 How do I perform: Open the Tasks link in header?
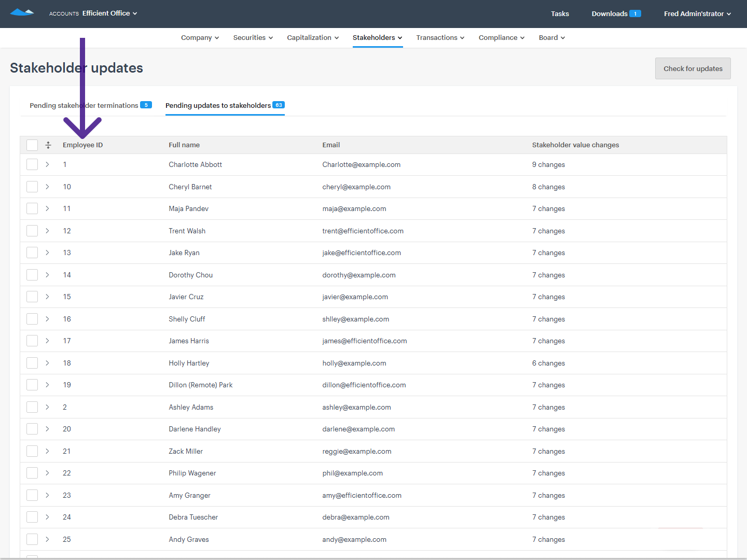coord(560,14)
